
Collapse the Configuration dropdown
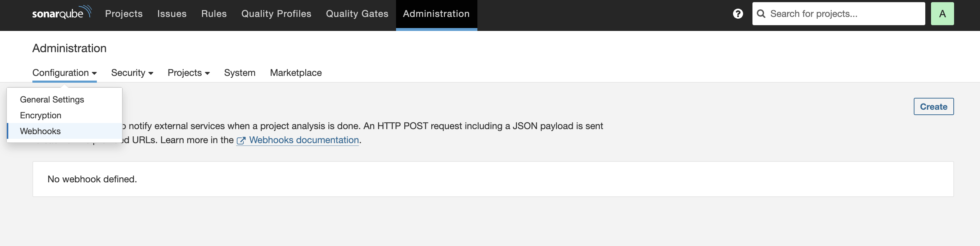[x=64, y=72]
